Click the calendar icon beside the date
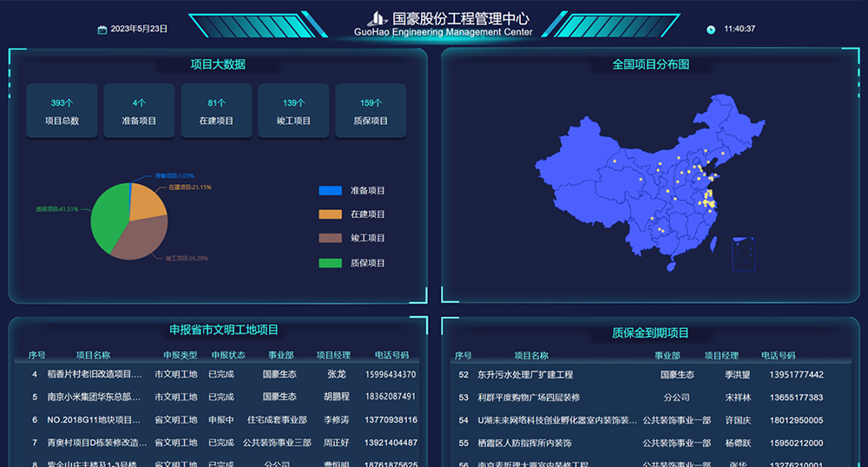This screenshot has width=868, height=467. (102, 30)
